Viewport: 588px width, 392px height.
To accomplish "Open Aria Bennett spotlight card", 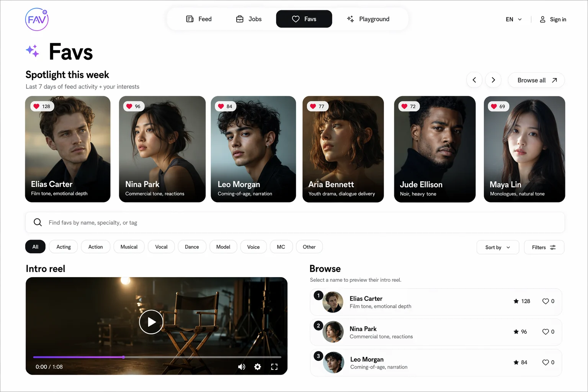I will pos(343,149).
